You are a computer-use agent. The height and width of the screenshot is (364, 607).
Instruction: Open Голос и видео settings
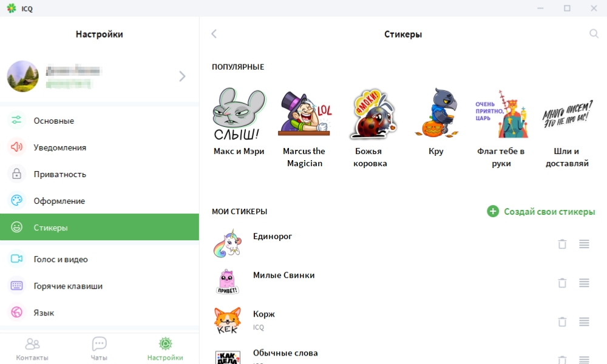(x=100, y=259)
